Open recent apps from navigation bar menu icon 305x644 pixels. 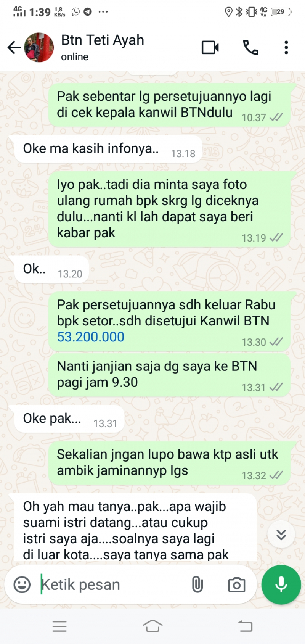coord(59,626)
